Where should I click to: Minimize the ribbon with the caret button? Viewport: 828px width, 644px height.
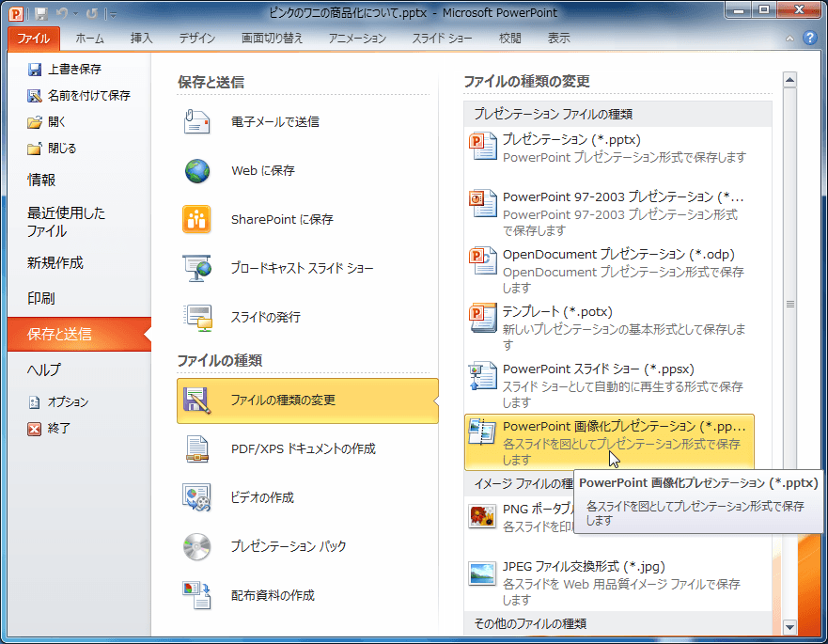click(789, 38)
